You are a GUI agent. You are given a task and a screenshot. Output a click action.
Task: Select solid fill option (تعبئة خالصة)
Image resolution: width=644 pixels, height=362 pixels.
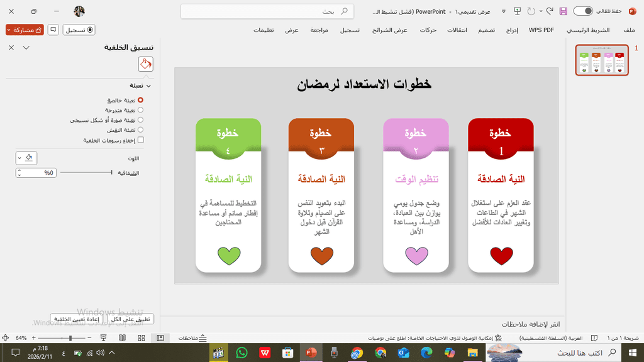[140, 100]
